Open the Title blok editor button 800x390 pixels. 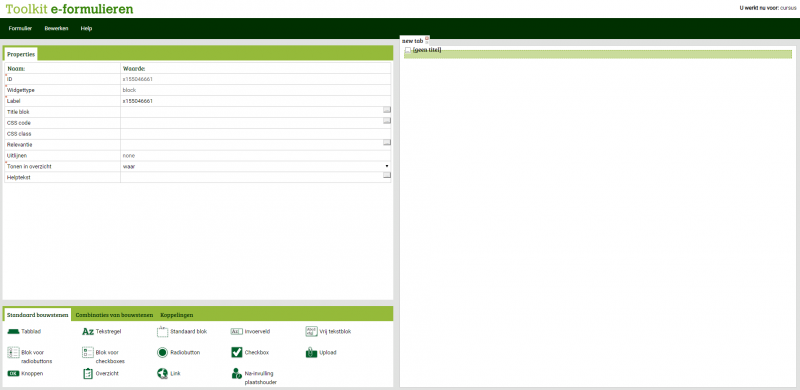[387, 110]
